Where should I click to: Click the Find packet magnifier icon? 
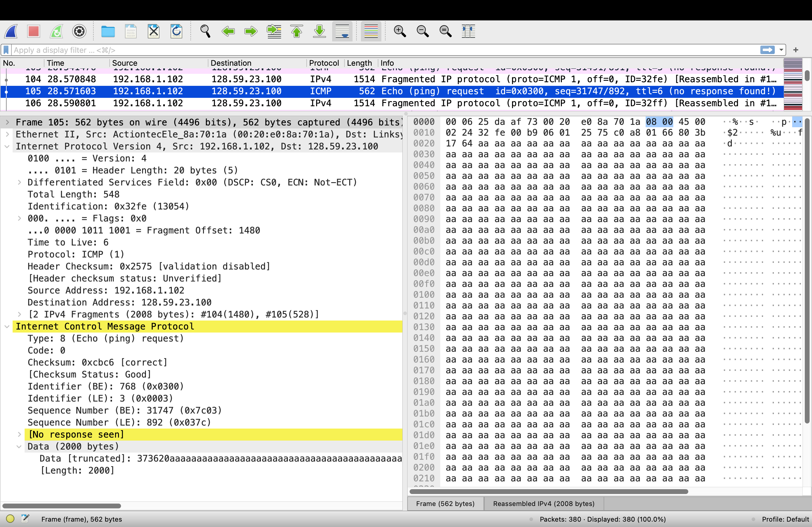205,31
